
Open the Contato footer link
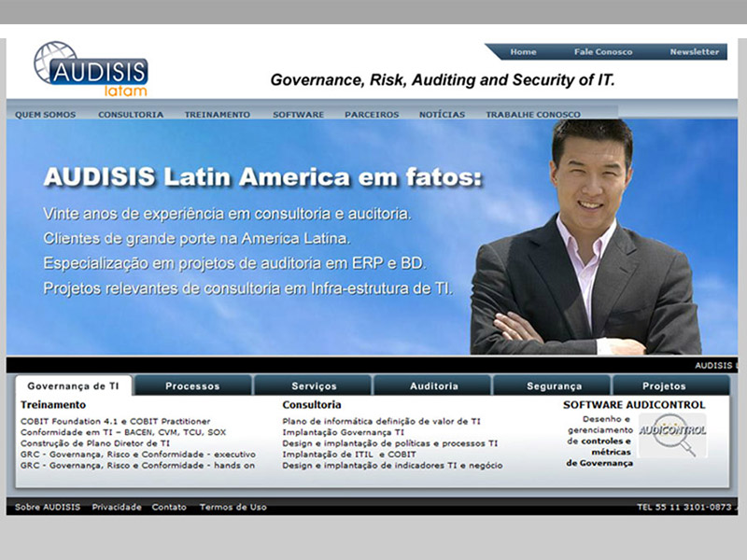[x=169, y=507]
